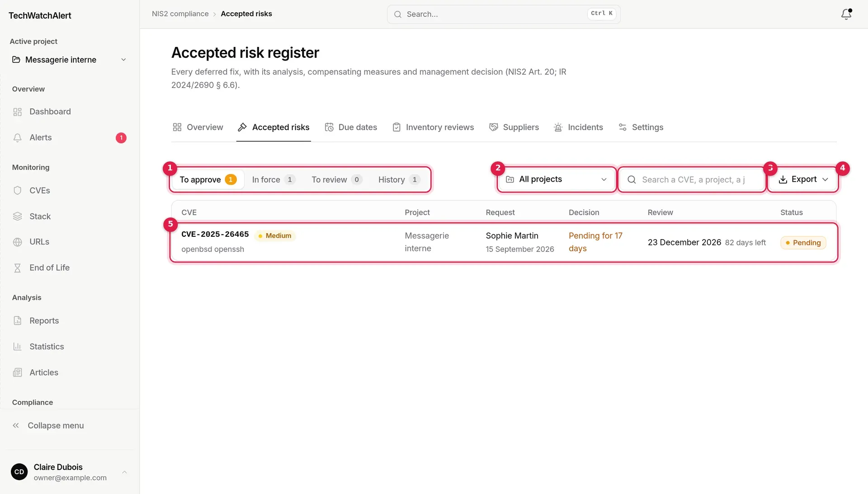868x494 pixels.
Task: Click the 23 December 2026 review date
Action: [x=684, y=242]
